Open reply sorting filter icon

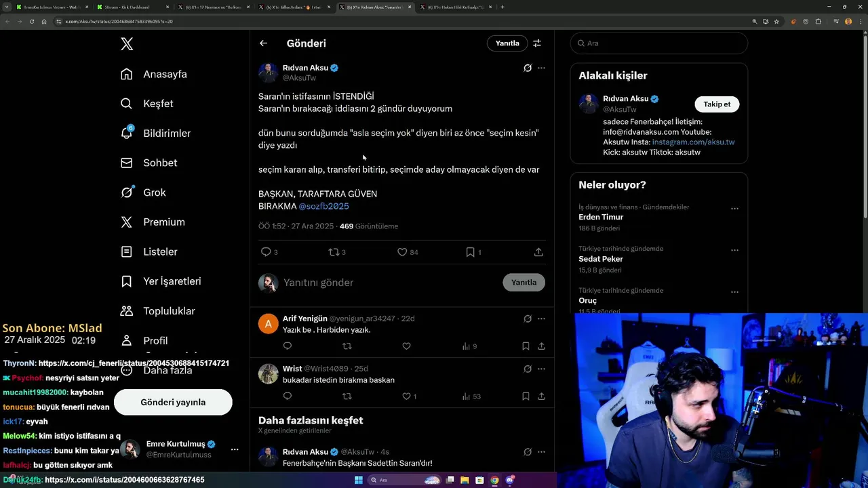[537, 43]
